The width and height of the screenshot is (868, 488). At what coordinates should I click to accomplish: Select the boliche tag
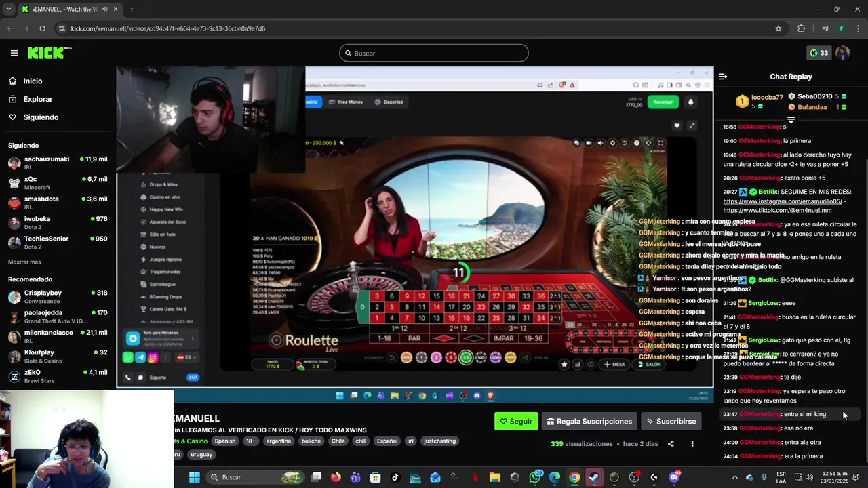pyautogui.click(x=311, y=441)
